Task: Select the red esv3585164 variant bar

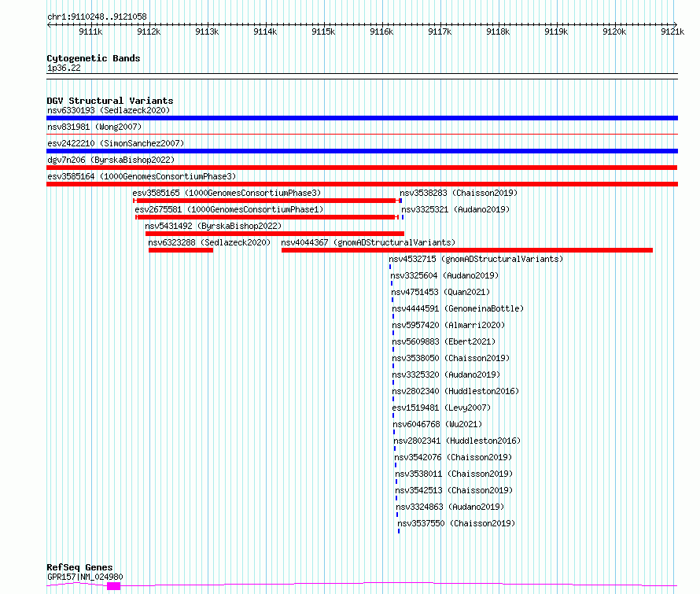Action: (x=362, y=184)
